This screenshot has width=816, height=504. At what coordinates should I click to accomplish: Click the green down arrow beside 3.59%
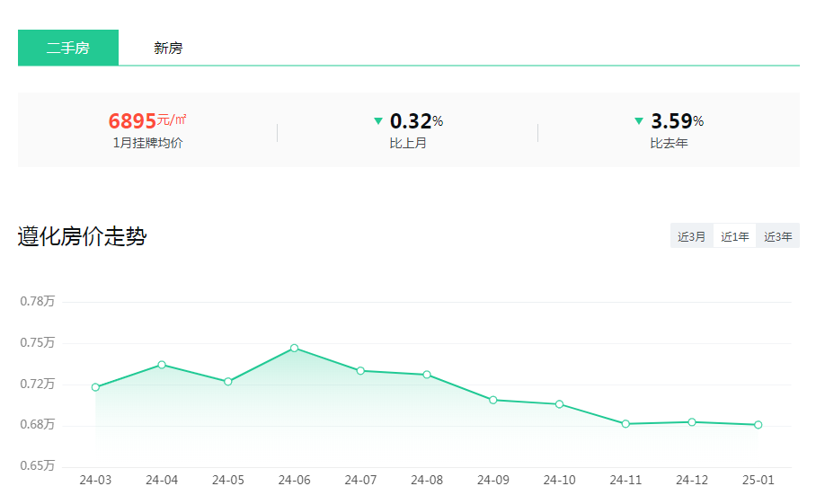(x=639, y=121)
